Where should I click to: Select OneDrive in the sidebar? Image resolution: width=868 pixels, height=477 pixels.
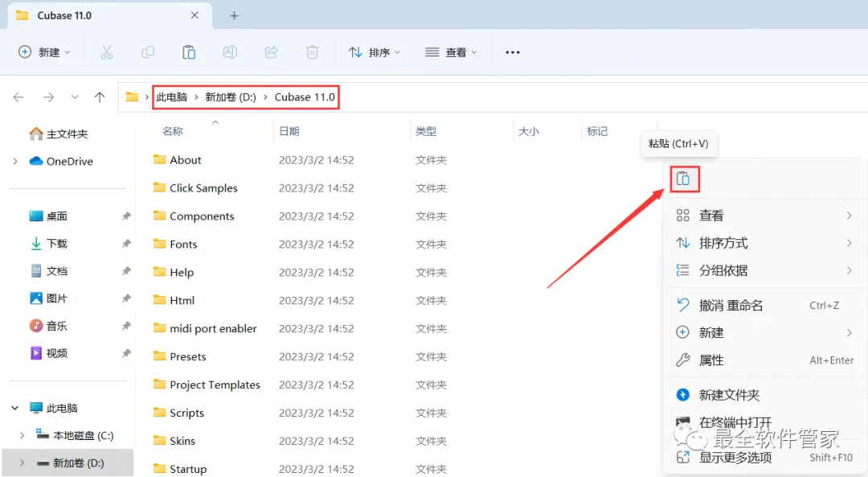61,161
